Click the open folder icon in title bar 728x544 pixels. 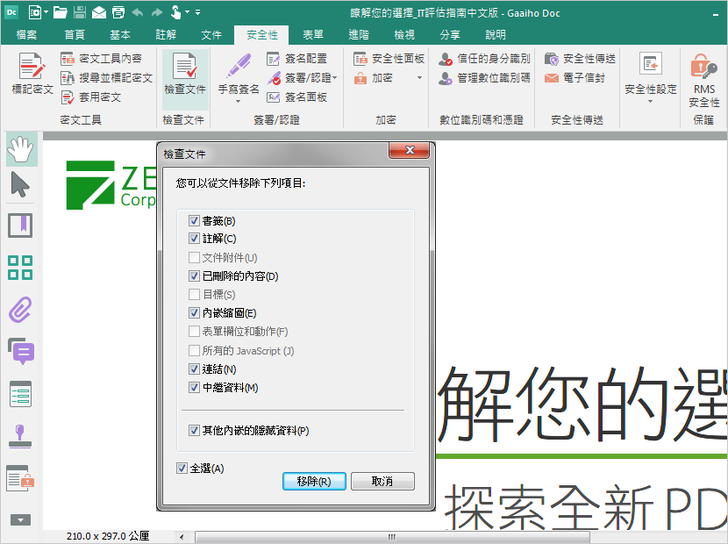point(60,13)
